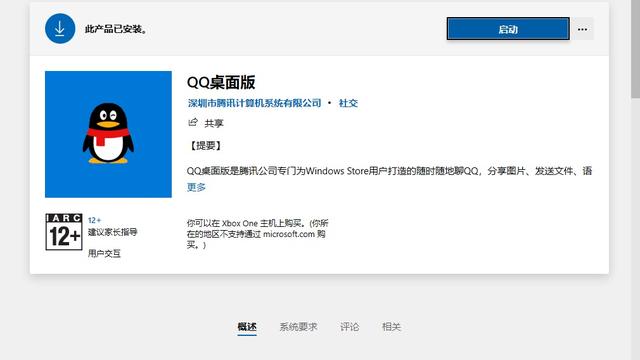This screenshot has height=360, width=640.
Task: Click the 此产品已安装 status text
Action: tap(116, 29)
